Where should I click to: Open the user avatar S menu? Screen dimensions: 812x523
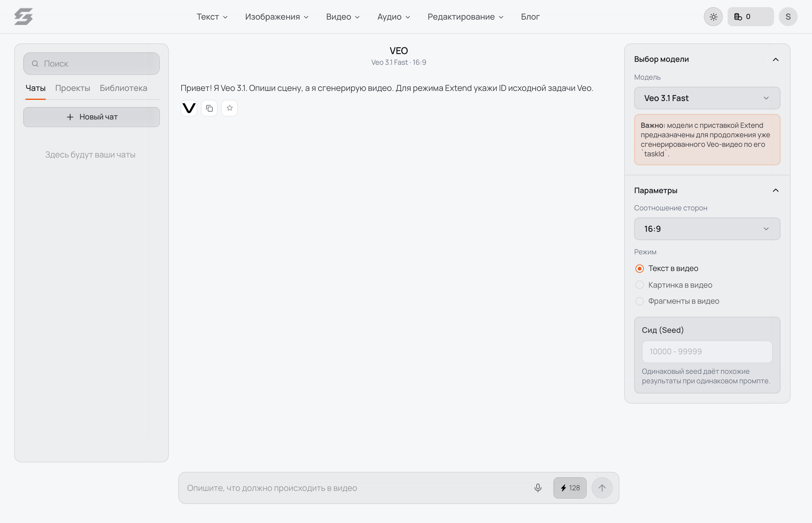pos(788,17)
